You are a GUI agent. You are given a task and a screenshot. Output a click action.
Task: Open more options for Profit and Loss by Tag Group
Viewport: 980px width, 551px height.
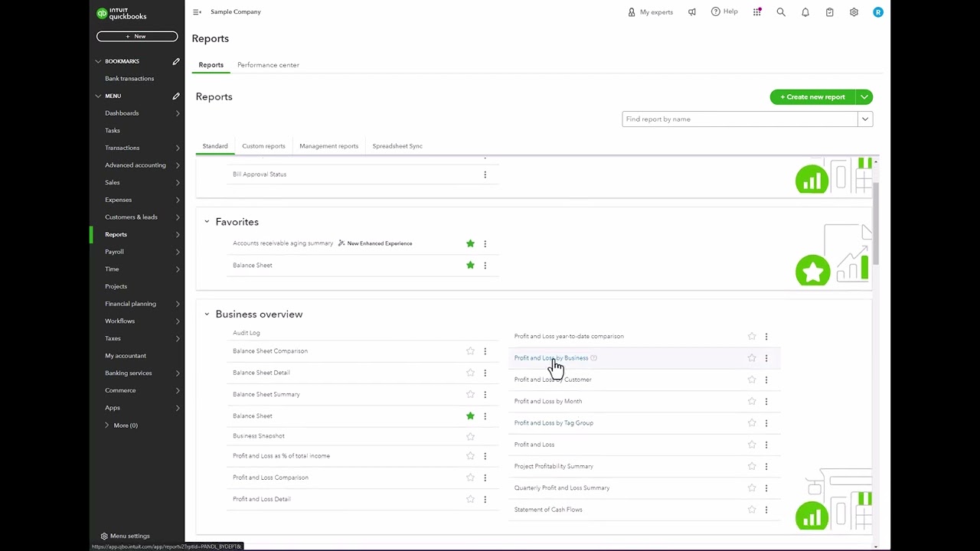click(x=766, y=422)
